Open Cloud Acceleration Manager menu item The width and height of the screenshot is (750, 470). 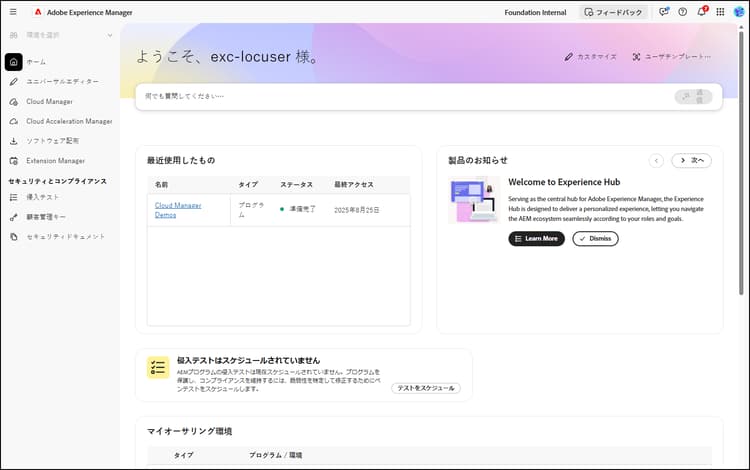coord(69,121)
